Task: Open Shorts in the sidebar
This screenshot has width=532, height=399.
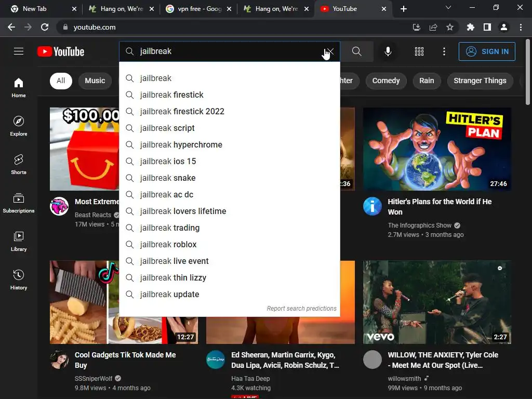Action: coord(19,165)
